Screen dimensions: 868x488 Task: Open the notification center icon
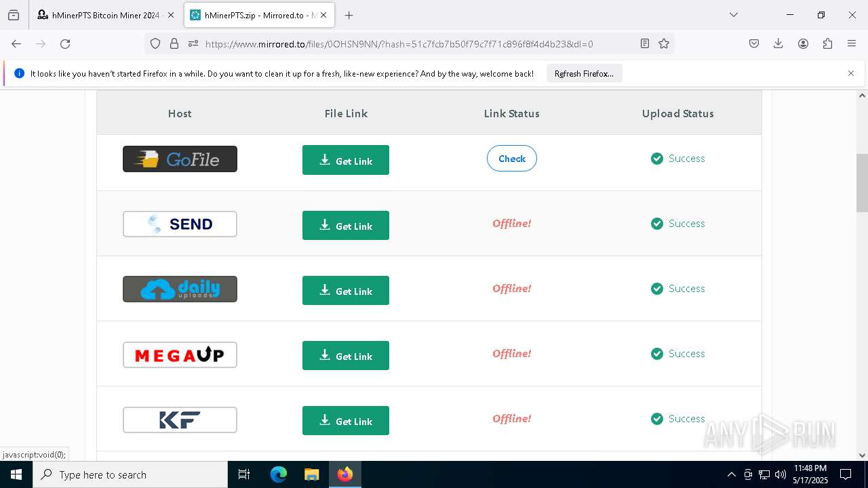point(846,474)
